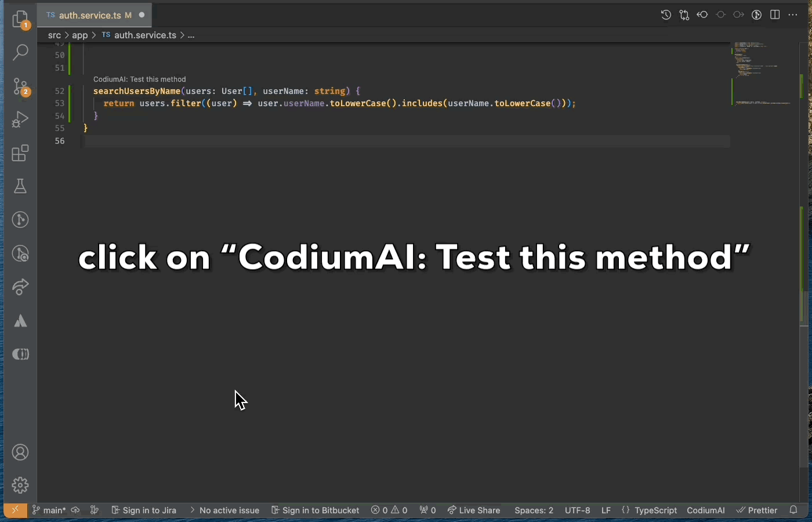Open Run and Debug view
The image size is (812, 522).
click(20, 119)
